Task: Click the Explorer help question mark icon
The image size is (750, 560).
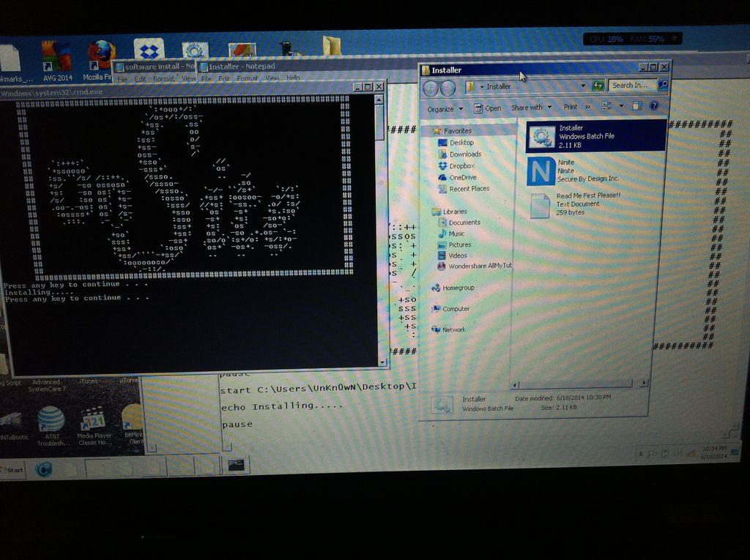Action: tap(654, 107)
